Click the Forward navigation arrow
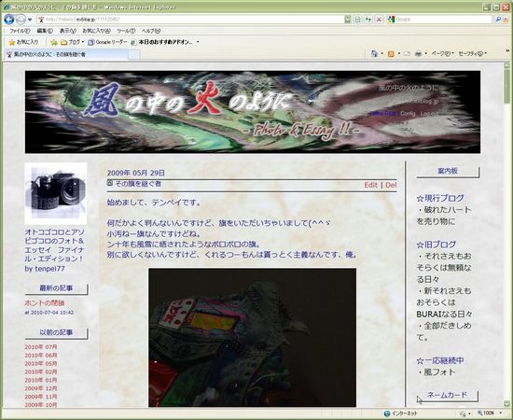The height and width of the screenshot is (420, 513). pyautogui.click(x=21, y=20)
